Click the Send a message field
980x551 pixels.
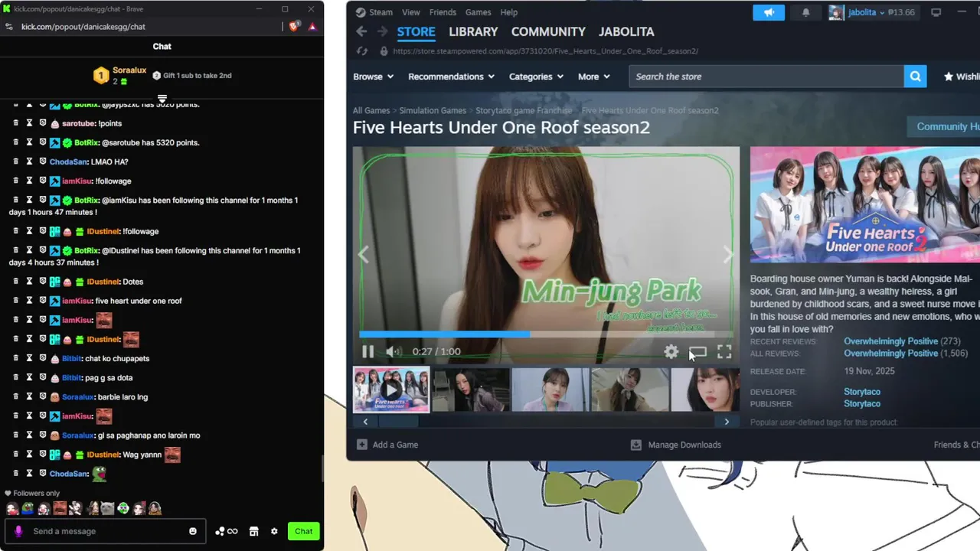107,531
